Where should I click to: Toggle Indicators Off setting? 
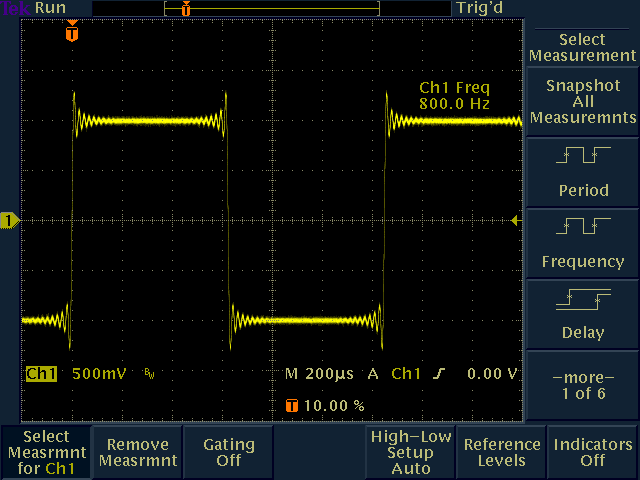point(593,452)
